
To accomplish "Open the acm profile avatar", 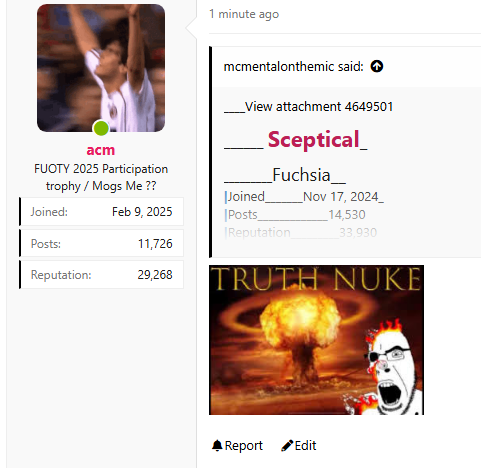I will point(101,68).
